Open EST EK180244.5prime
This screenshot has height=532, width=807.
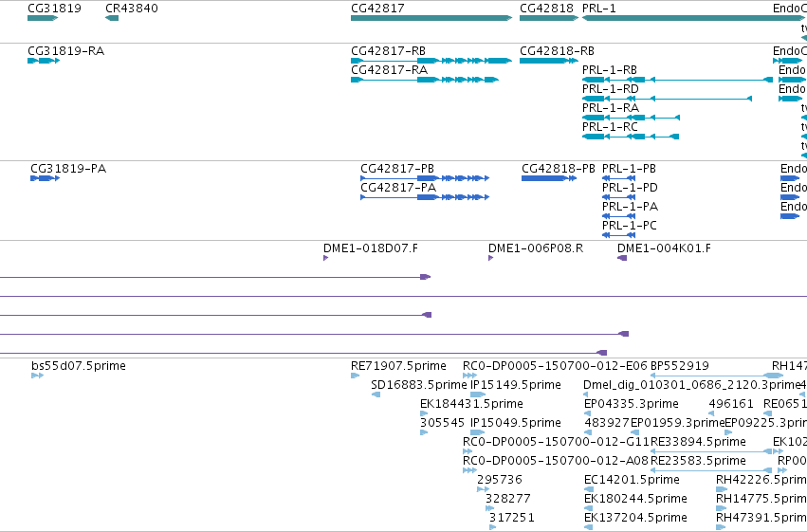coord(635,499)
